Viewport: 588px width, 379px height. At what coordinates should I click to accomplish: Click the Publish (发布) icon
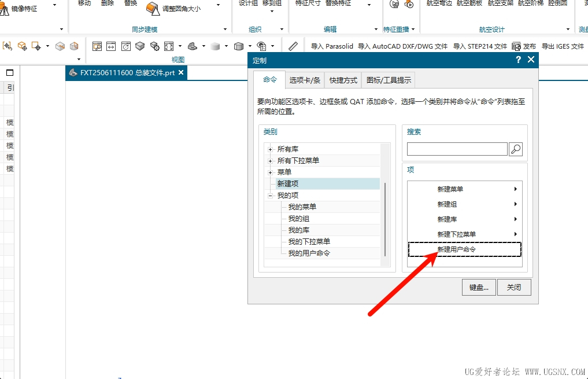[x=517, y=46]
